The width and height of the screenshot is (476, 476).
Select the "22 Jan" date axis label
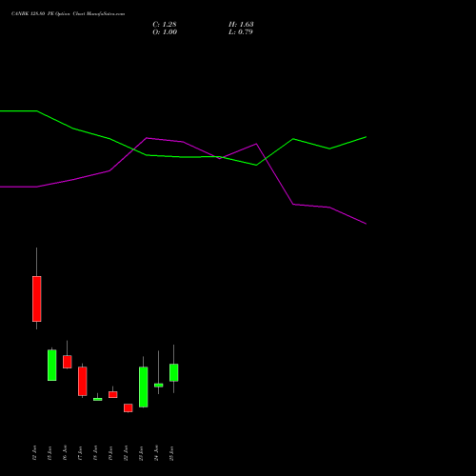coord(126,453)
